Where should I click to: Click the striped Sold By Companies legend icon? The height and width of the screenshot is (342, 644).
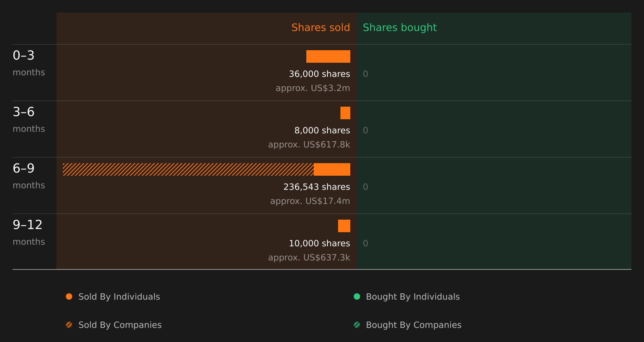coord(69,325)
